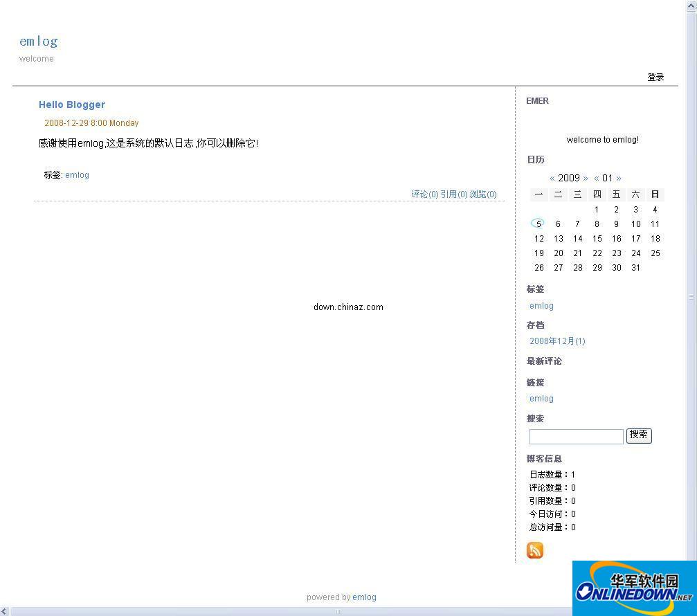697x616 pixels.
Task: Select the highlighted date 5 on the calendar
Action: [538, 224]
